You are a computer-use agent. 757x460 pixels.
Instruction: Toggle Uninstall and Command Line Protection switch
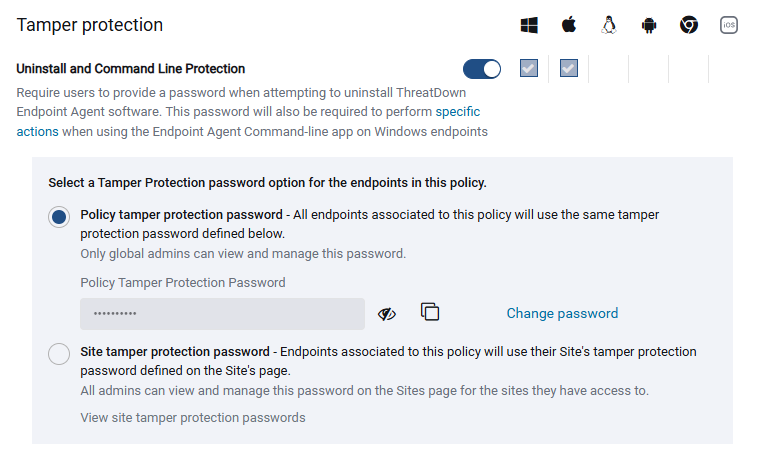click(482, 69)
